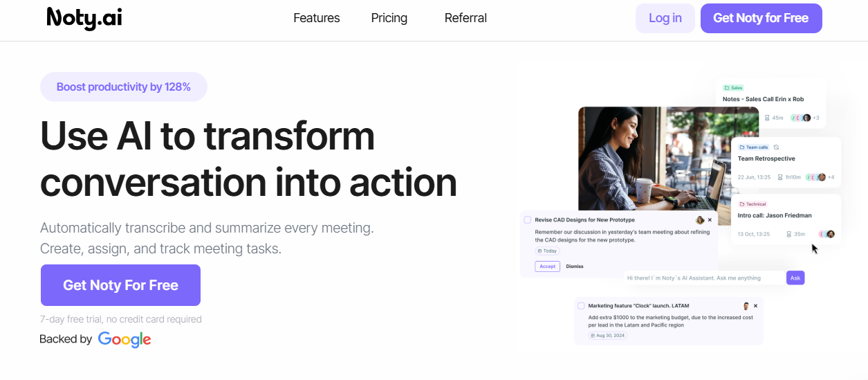The height and width of the screenshot is (380, 868).
Task: Click the hourglass duration icon on Team Retrospective
Action: tap(780, 177)
